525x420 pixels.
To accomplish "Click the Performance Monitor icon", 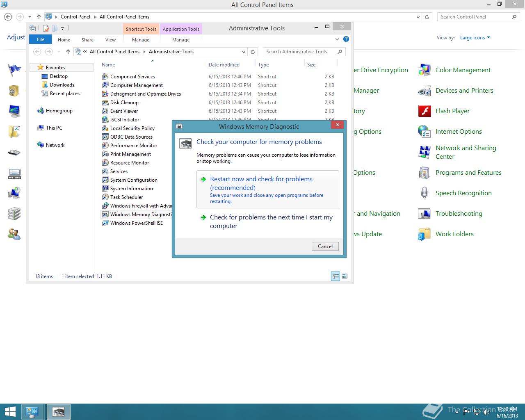I will [105, 146].
